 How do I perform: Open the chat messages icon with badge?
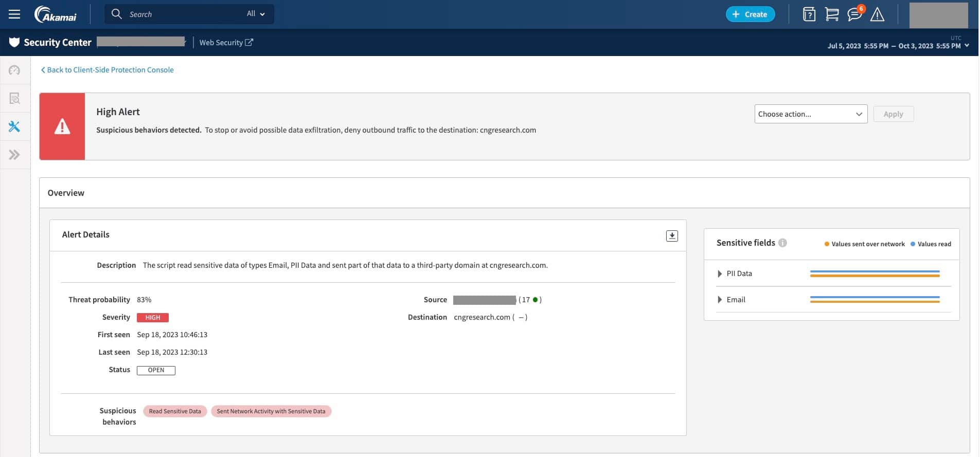pos(854,14)
